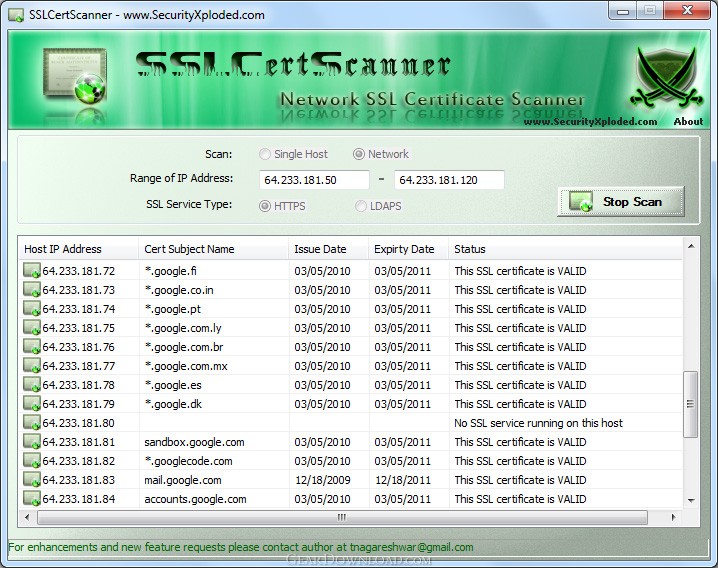Click the host icon for 64.233.181.82

[32, 461]
